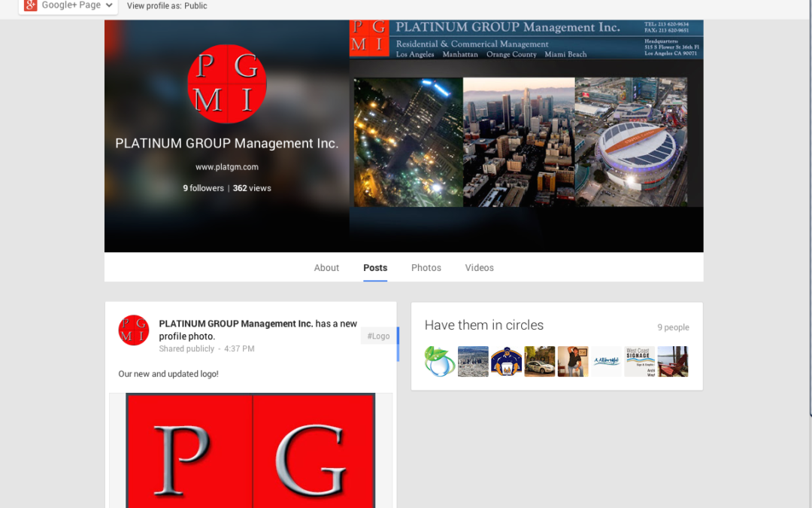Click the PLATINUM GROUP Management Inc. profile name
812x508 pixels.
pyautogui.click(x=227, y=143)
